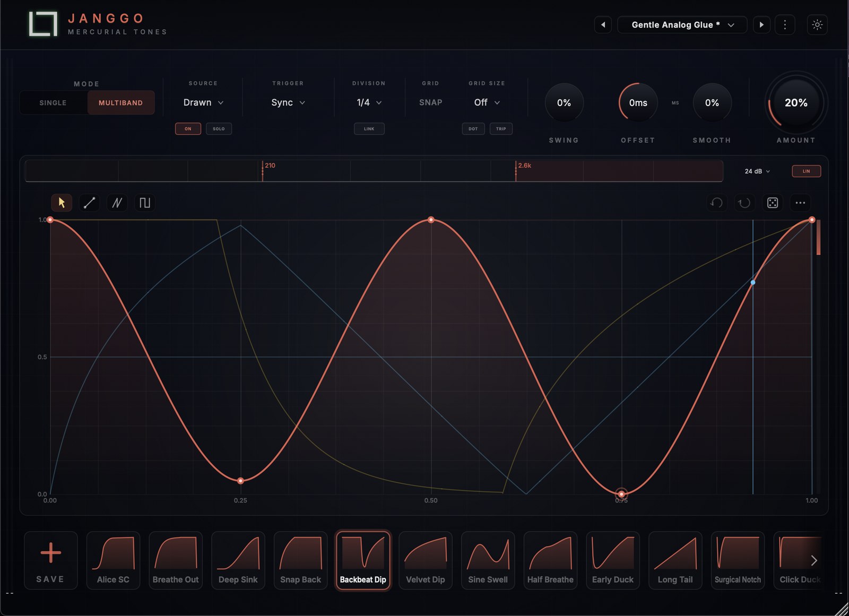This screenshot has height=616, width=849.
Task: Select the line draw tool
Action: pyautogui.click(x=89, y=203)
